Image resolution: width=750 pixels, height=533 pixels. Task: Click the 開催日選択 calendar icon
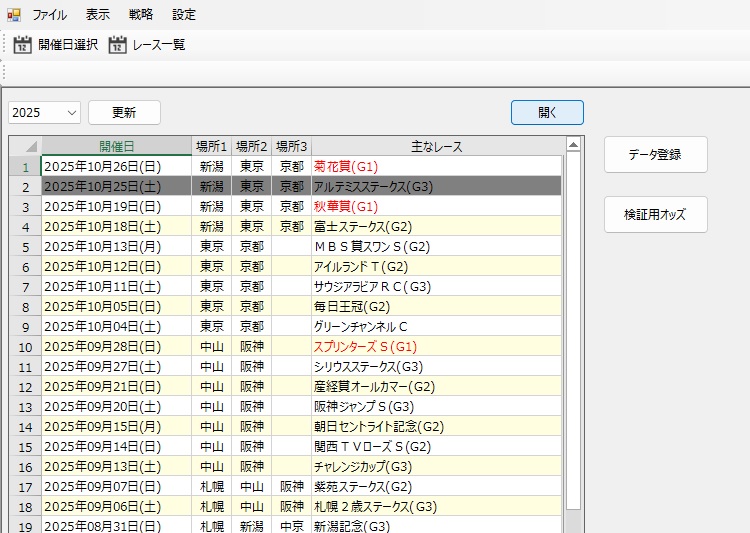click(23, 45)
